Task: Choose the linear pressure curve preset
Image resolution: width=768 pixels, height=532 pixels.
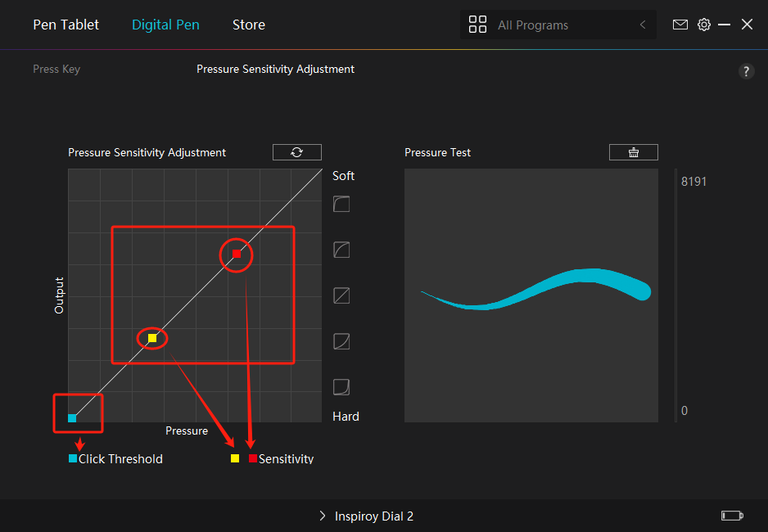Action: click(341, 295)
